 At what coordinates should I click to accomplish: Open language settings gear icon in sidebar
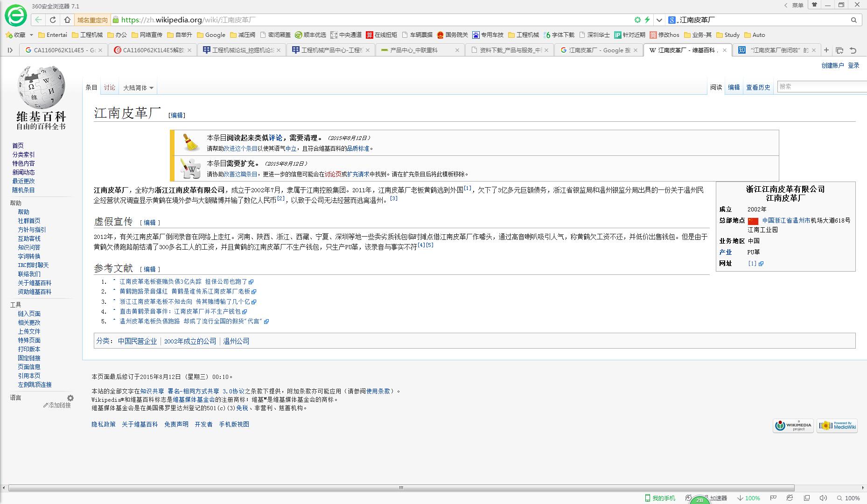70,398
